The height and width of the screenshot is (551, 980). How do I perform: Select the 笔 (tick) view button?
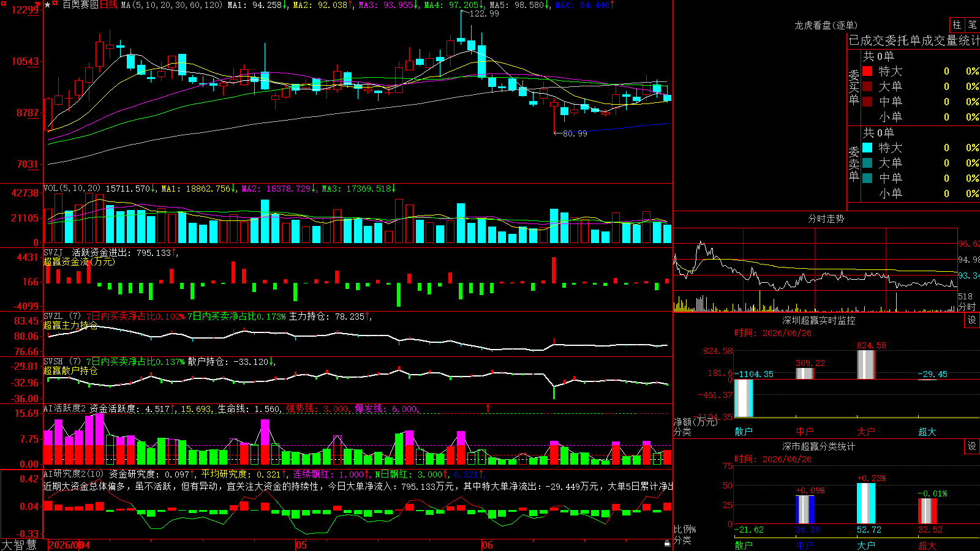[972, 25]
